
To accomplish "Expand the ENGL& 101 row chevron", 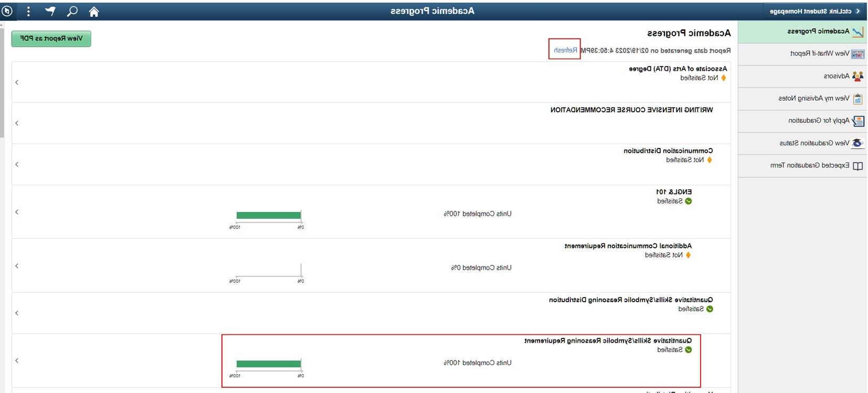I will (x=17, y=212).
